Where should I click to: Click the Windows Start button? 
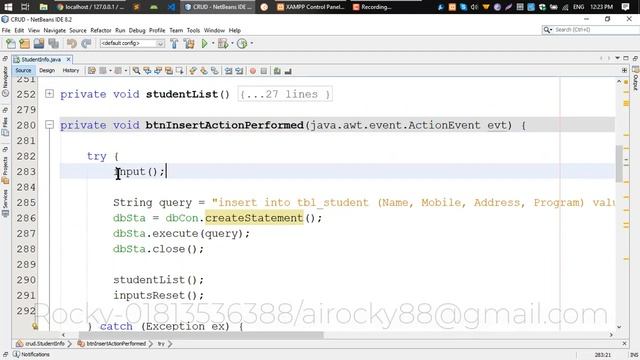[8, 7]
